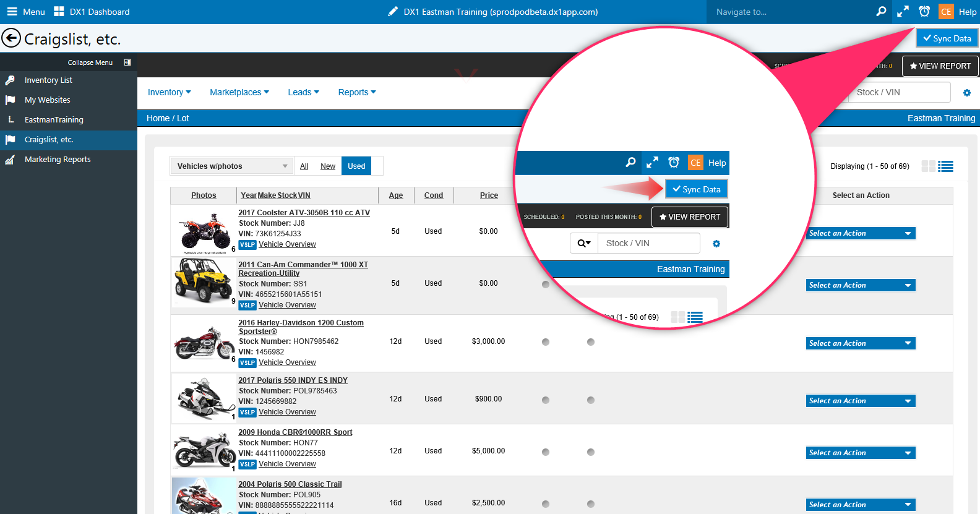Open the 2009 Honda CBR1000RR Sport title
Screen dimensions: 980x514
point(295,432)
